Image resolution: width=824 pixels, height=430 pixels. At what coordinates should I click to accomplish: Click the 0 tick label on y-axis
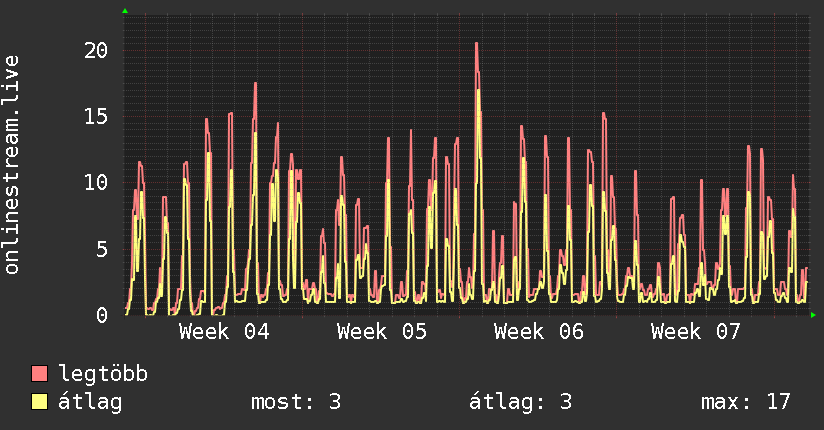[x=101, y=315]
